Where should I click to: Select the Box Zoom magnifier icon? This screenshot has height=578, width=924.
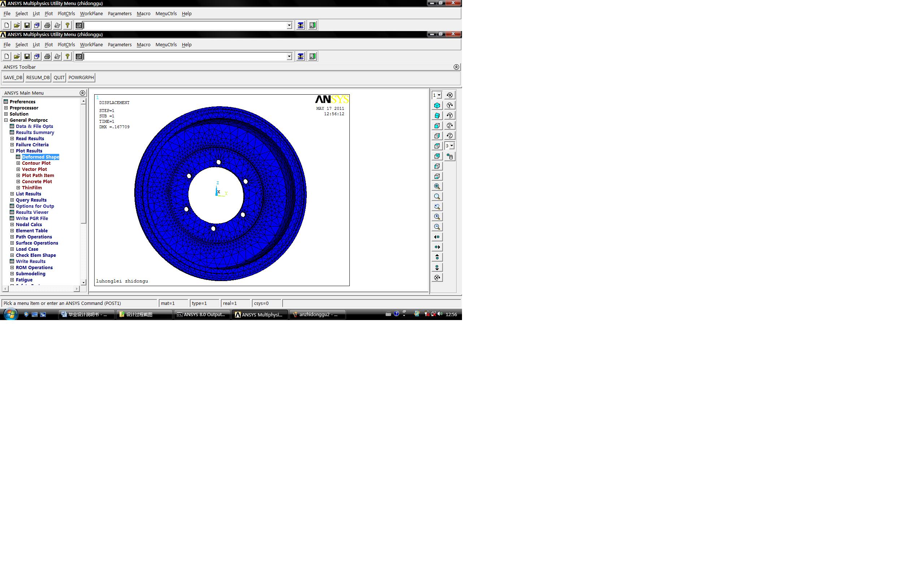[437, 197]
